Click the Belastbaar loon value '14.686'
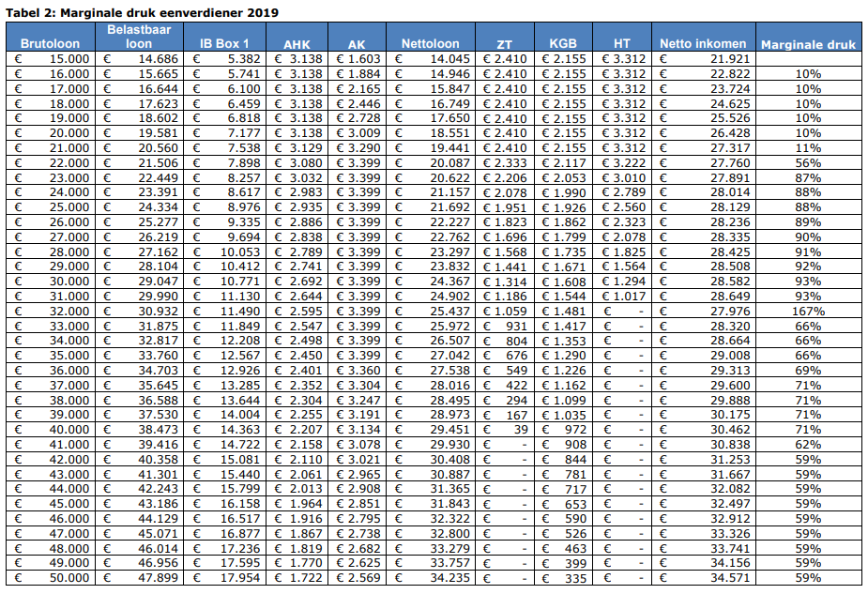Image resolution: width=868 pixels, height=594 pixels. click(x=159, y=59)
